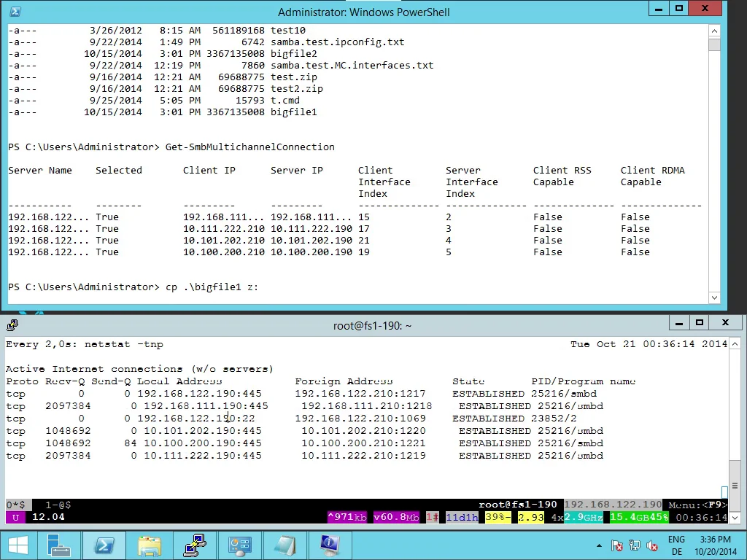Click Server IP 10.101.202.190 in PowerShell table
Screen dimensions: 747x560
click(311, 241)
